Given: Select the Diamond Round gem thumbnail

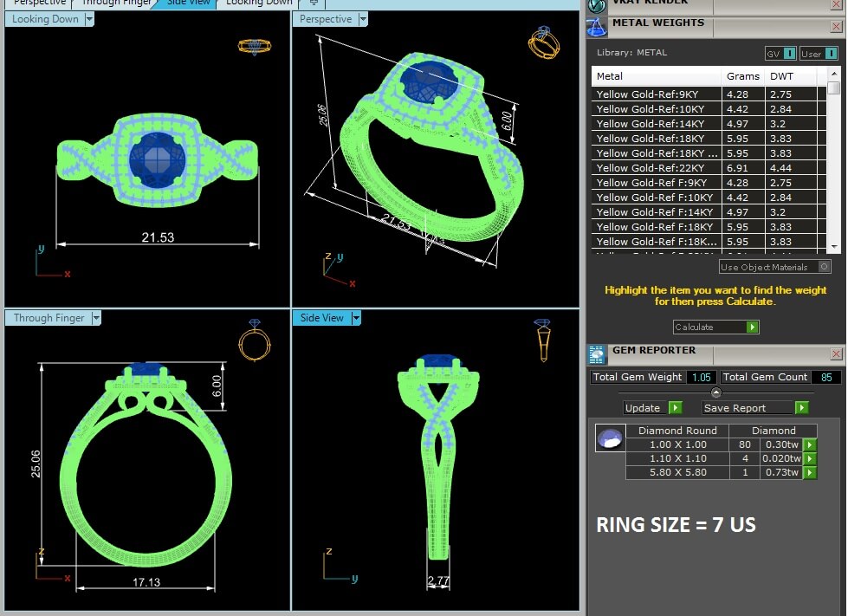Looking at the screenshot, I should pos(610,439).
